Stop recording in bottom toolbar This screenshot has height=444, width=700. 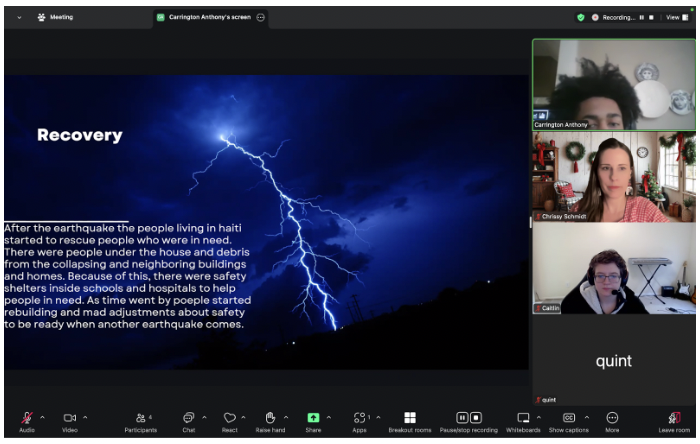coord(476,418)
